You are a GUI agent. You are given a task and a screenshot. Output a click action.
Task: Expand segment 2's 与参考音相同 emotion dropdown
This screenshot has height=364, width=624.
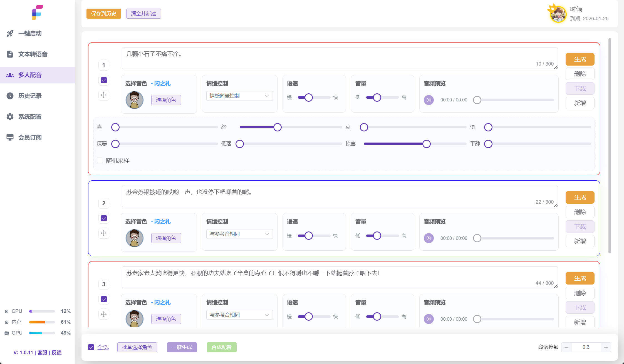[x=239, y=234]
